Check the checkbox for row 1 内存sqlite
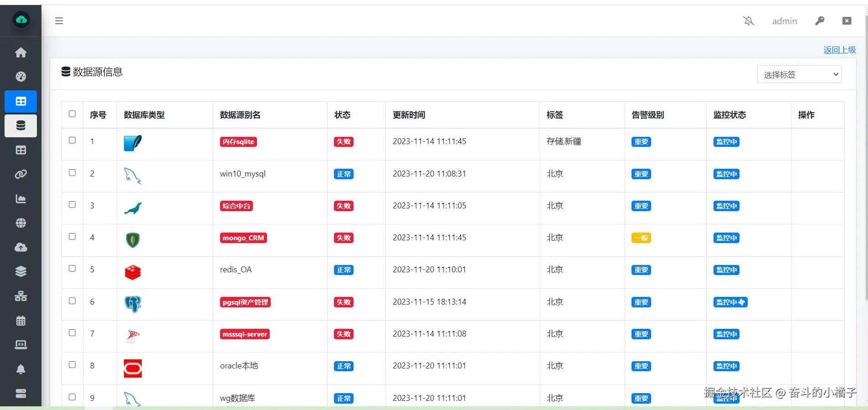The height and width of the screenshot is (410, 868). [x=72, y=140]
